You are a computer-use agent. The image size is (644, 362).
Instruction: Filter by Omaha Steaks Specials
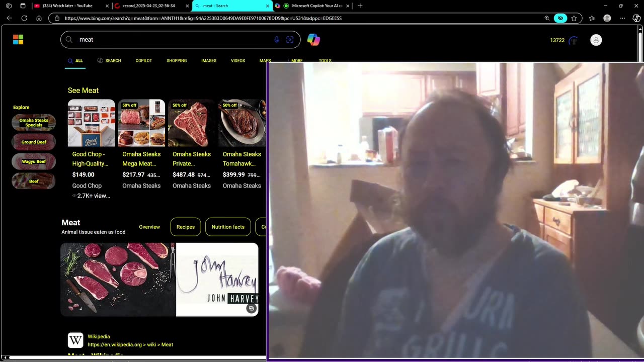click(x=34, y=123)
